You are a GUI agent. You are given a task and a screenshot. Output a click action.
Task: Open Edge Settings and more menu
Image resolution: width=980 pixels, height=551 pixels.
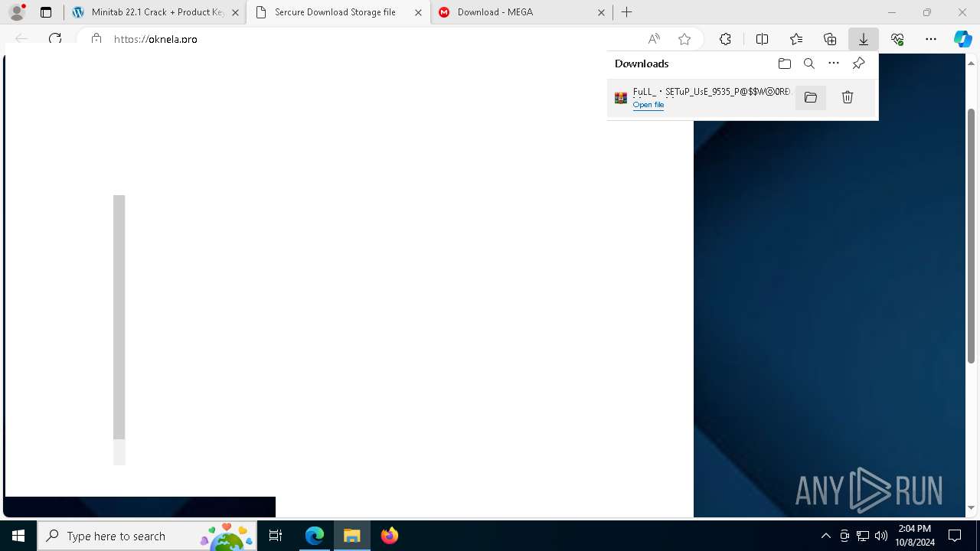click(931, 39)
